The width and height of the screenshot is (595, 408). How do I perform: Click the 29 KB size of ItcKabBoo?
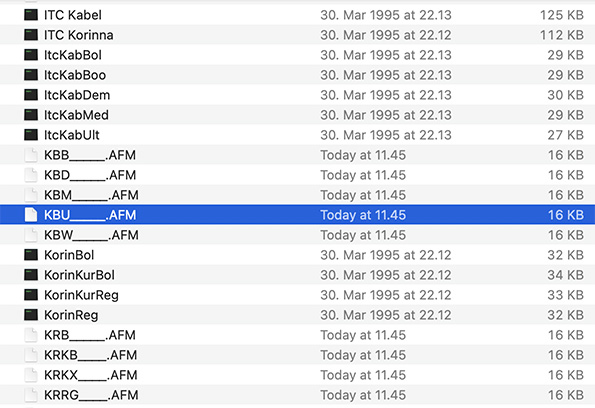pyautogui.click(x=565, y=75)
